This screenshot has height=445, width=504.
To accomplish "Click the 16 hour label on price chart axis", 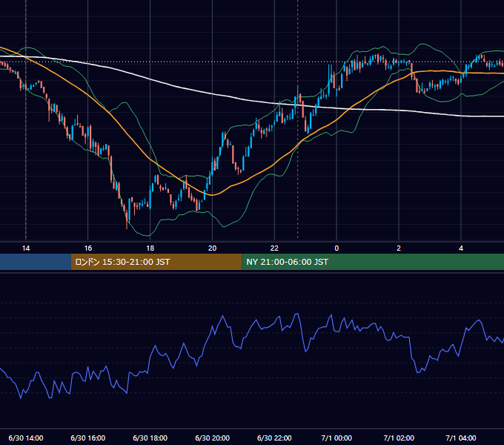I will (87, 248).
